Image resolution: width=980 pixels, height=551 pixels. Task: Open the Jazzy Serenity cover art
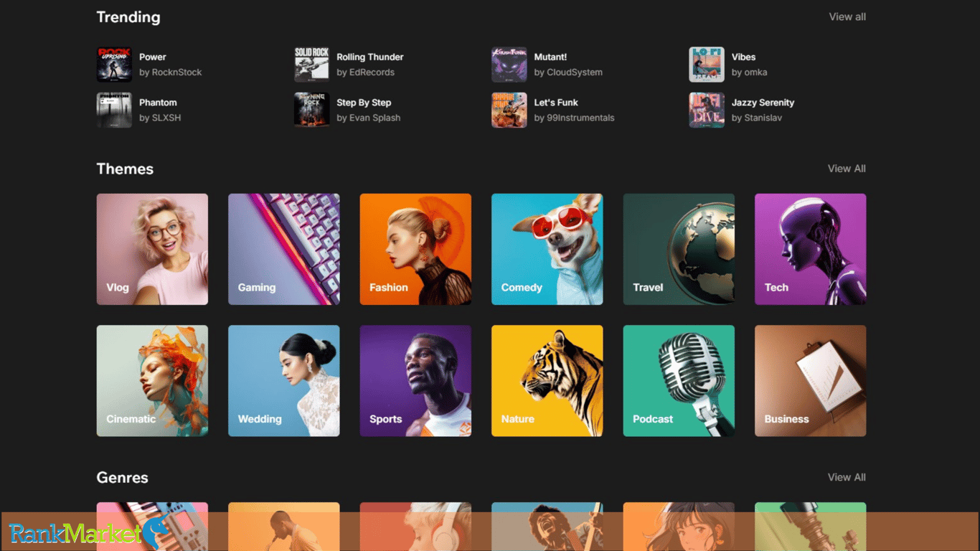point(707,110)
